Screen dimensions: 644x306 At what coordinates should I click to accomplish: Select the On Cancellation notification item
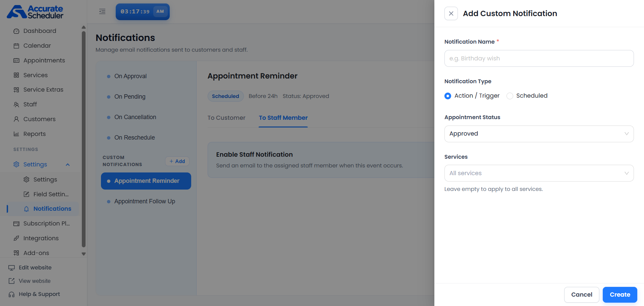[146, 117]
